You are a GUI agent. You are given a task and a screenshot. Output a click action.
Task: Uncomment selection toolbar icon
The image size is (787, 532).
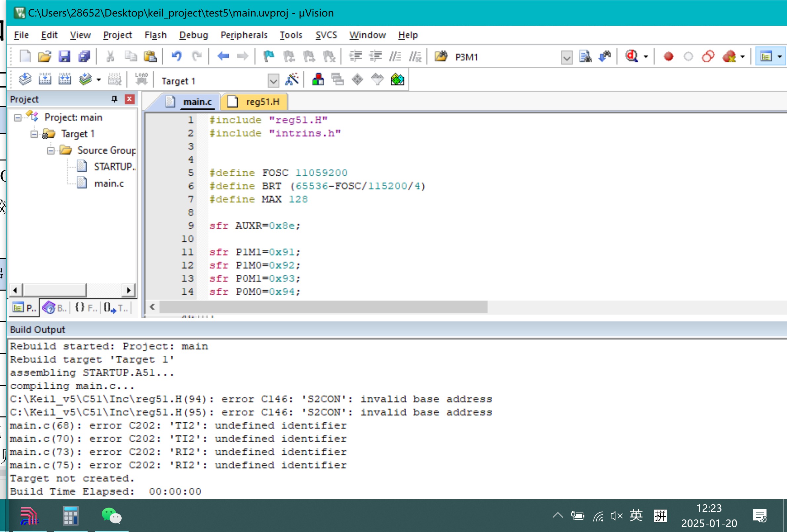(415, 56)
